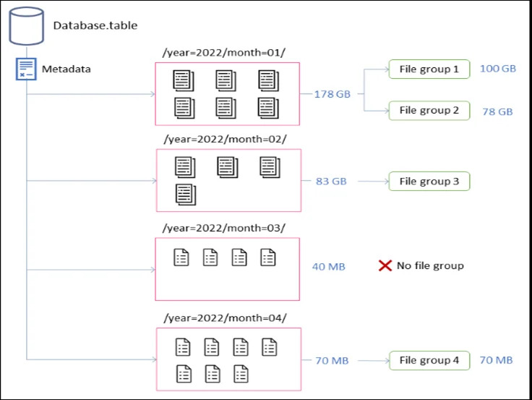Image resolution: width=532 pixels, height=400 pixels.
Task: Select the File group 3 box
Action: 429,182
